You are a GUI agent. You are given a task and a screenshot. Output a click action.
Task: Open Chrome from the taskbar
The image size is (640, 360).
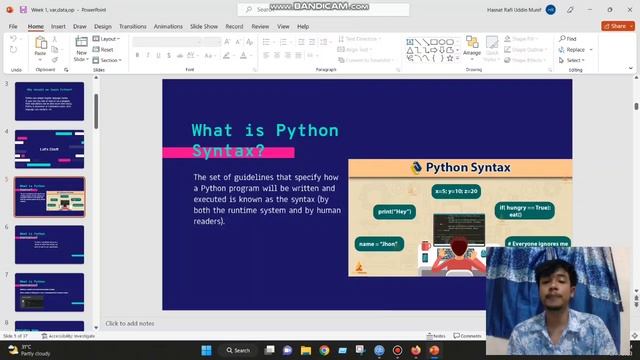[324, 350]
